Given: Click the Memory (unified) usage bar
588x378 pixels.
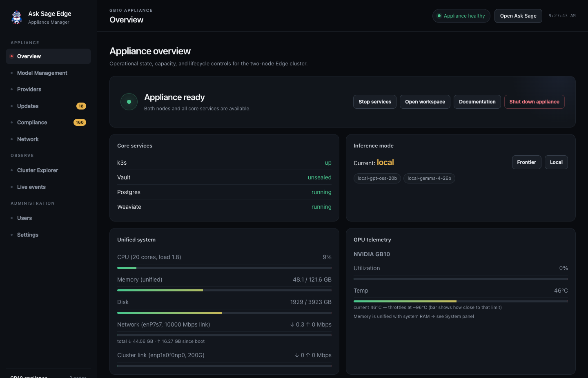Looking at the screenshot, I should (224, 291).
